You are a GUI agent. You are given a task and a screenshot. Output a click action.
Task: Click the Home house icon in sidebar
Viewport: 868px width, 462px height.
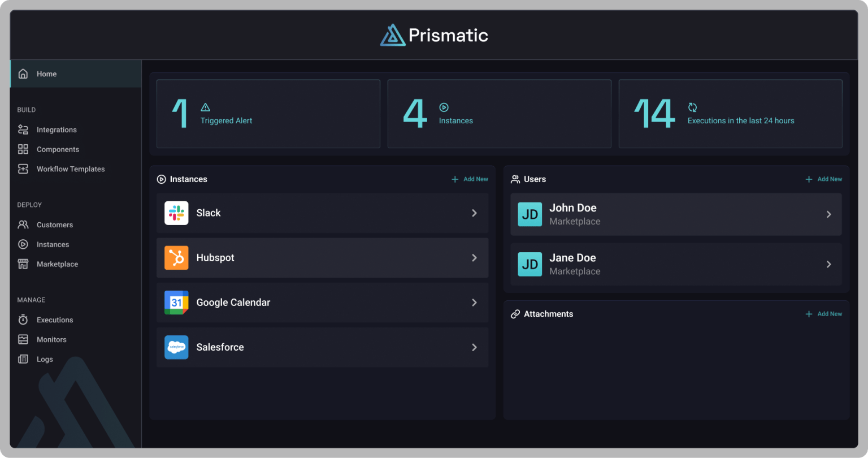[x=23, y=74]
